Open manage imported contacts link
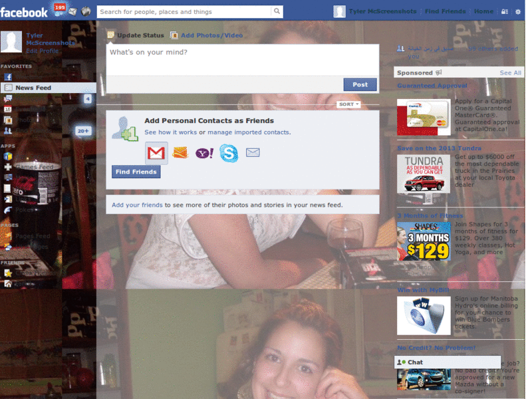 [x=248, y=132]
